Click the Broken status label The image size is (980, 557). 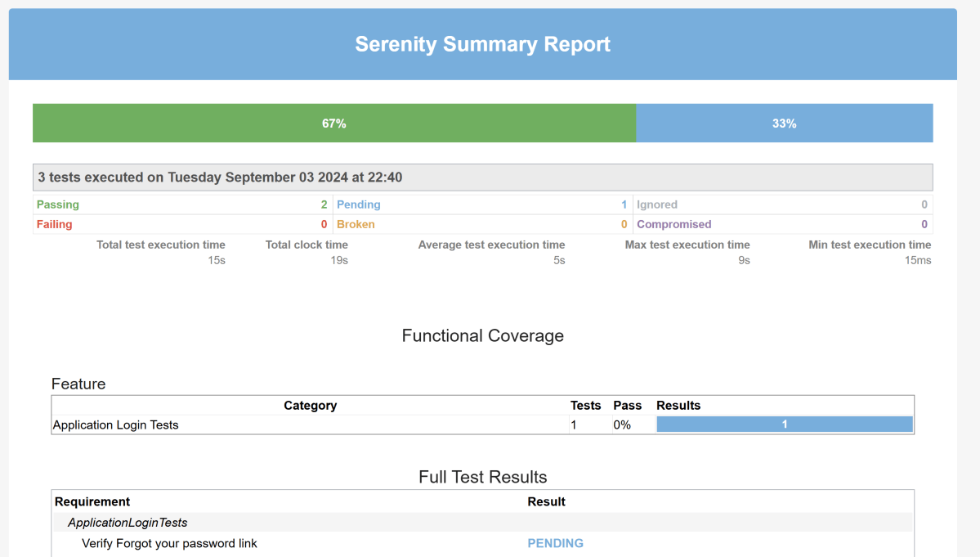356,224
